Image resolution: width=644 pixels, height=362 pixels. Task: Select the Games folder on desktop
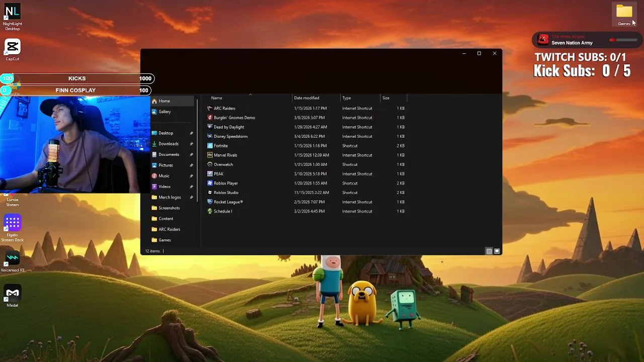tap(624, 15)
